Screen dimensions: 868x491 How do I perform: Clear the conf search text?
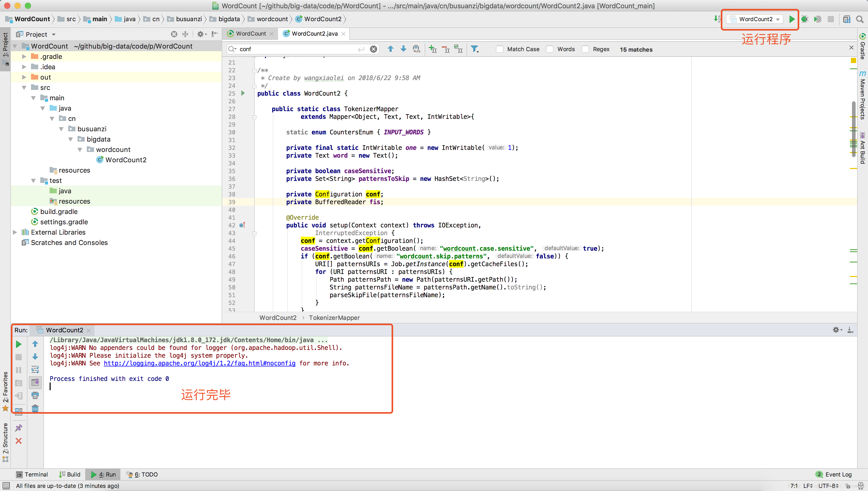tap(374, 49)
